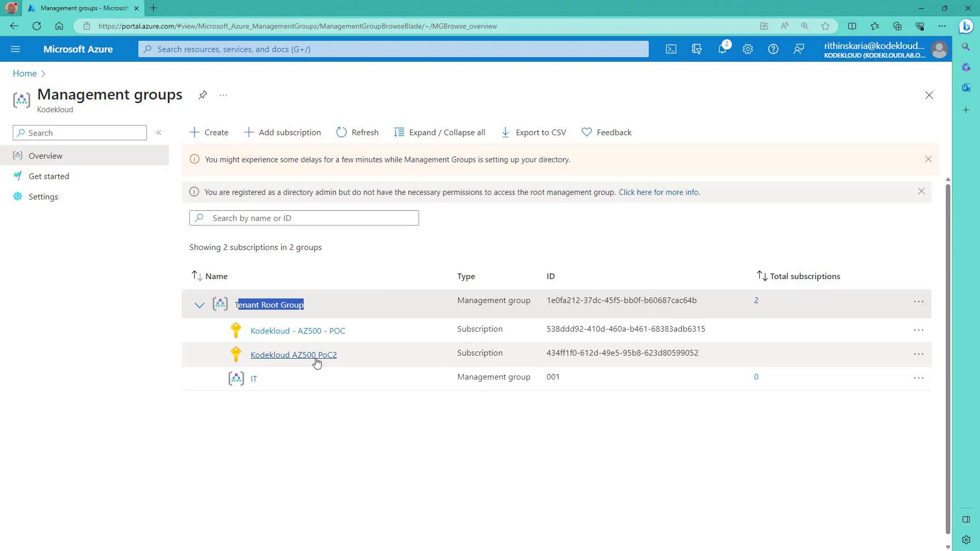The image size is (980, 551).
Task: Open the Azure portal hamburger menu
Action: [15, 49]
